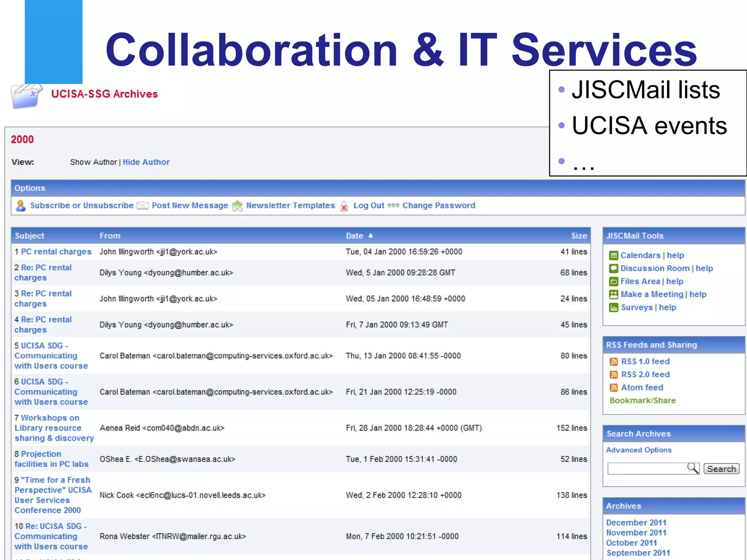The width and height of the screenshot is (747, 560).
Task: Click Carol Bateman's email on 13 Jan row
Action: tap(243, 356)
